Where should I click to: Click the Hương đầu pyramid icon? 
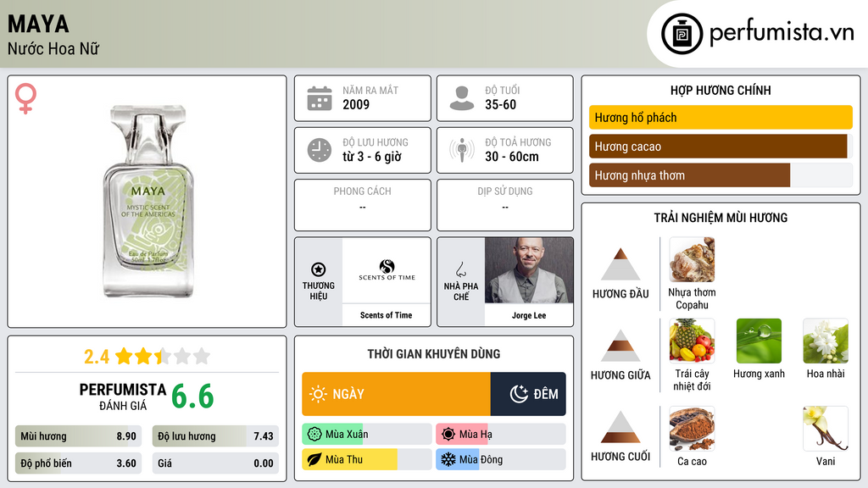620,264
